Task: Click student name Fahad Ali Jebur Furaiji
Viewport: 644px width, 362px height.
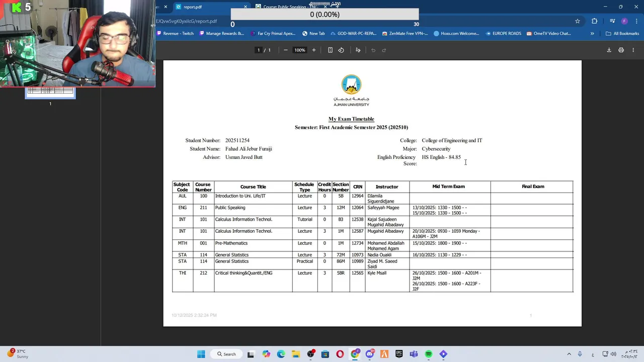Action: [249, 149]
